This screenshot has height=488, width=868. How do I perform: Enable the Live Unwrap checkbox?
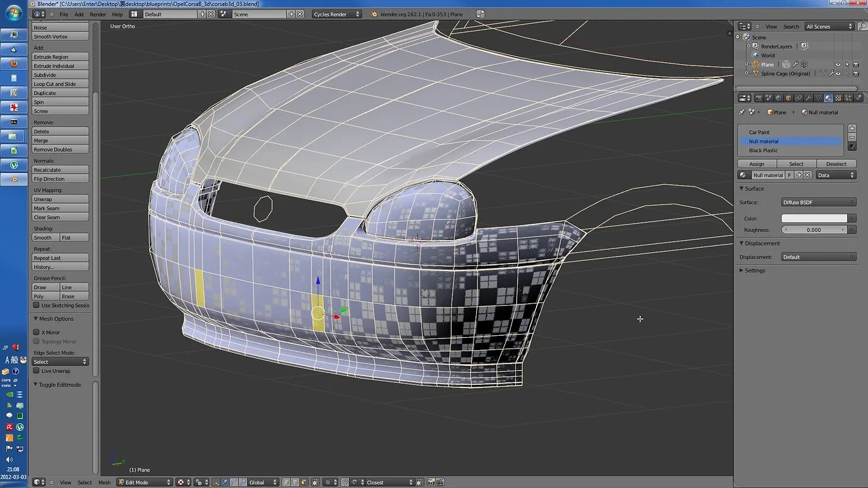coord(36,371)
